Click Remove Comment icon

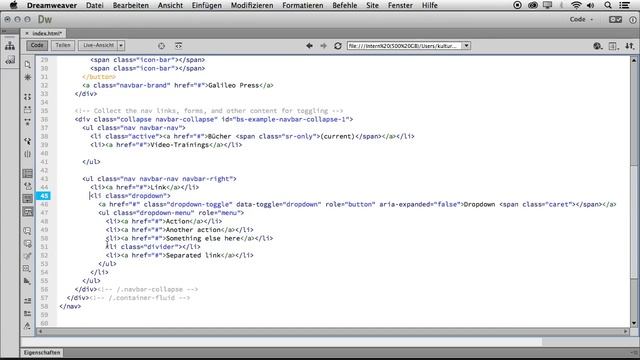[28, 244]
